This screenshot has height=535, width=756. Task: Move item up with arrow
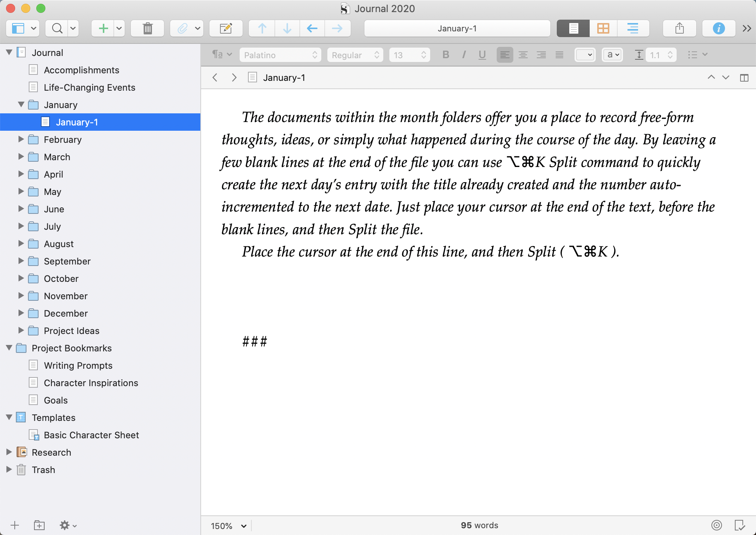(x=262, y=28)
